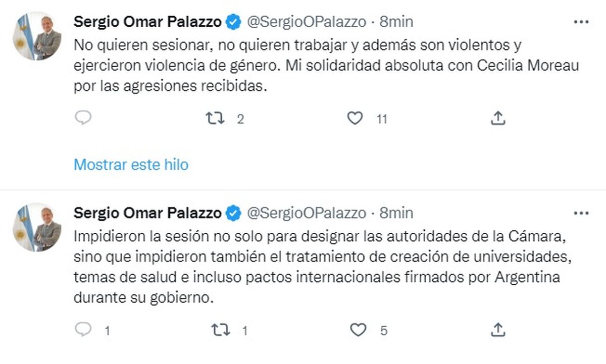Open the second tweet's 8min timestamp
Viewport: 606px width, 364px height.
(396, 213)
